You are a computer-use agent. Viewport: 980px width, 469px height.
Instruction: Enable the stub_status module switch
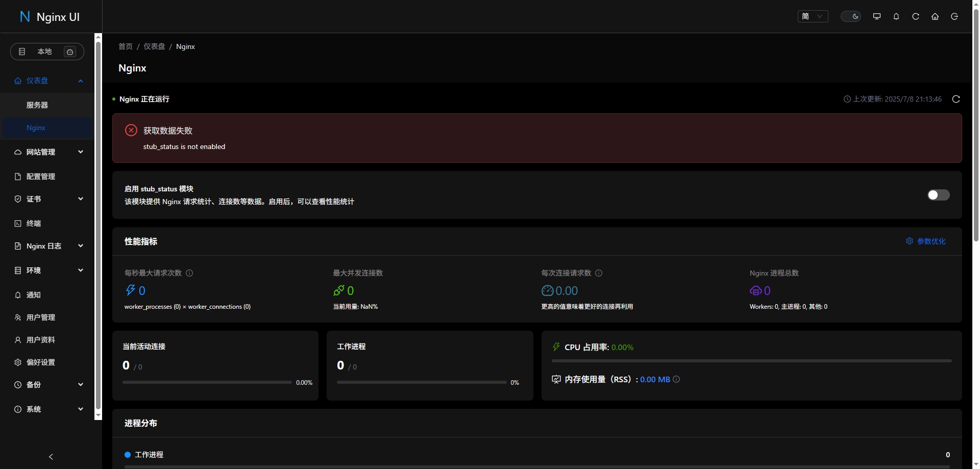938,195
